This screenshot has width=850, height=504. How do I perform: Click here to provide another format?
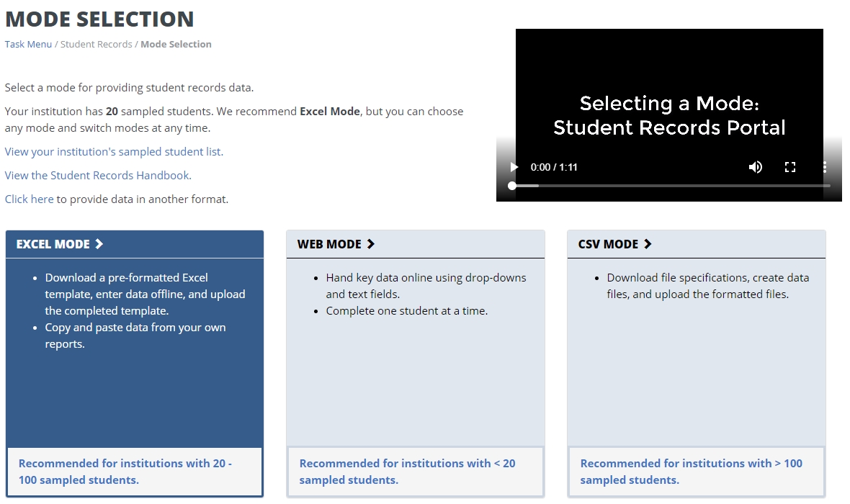coord(29,199)
